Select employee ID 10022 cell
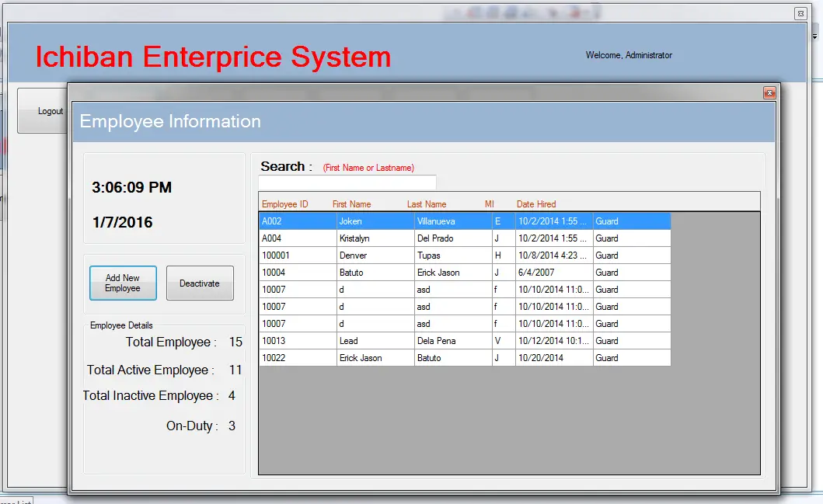823x504 pixels. [x=298, y=358]
